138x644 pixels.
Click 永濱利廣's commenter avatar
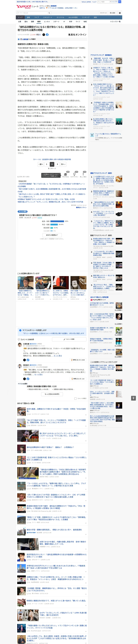click(x=20, y=345)
